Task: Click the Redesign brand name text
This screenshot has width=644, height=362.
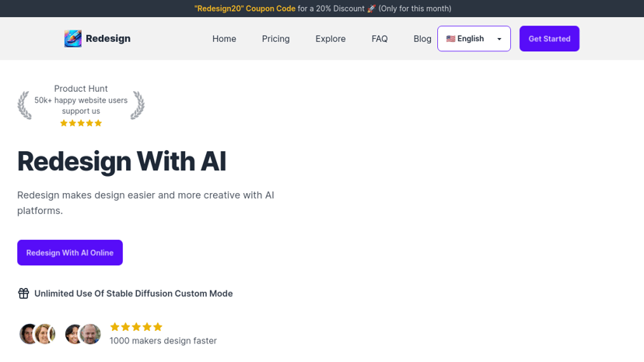Action: pos(108,39)
